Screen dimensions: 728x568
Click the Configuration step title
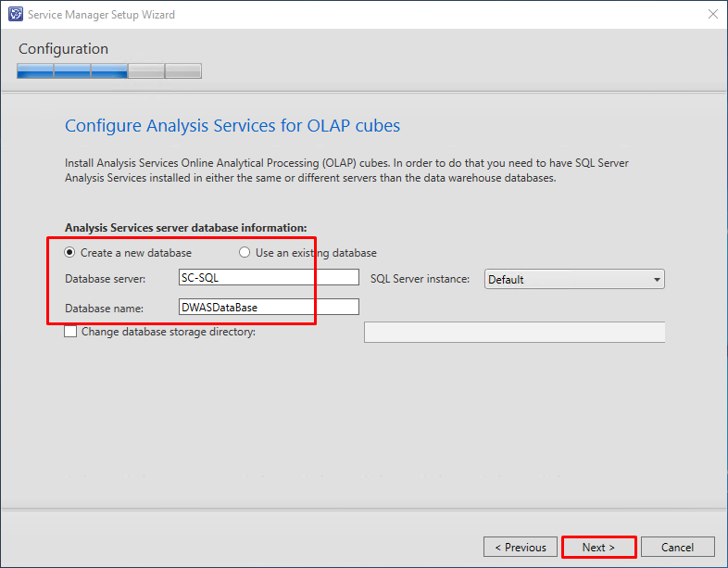[x=63, y=49]
